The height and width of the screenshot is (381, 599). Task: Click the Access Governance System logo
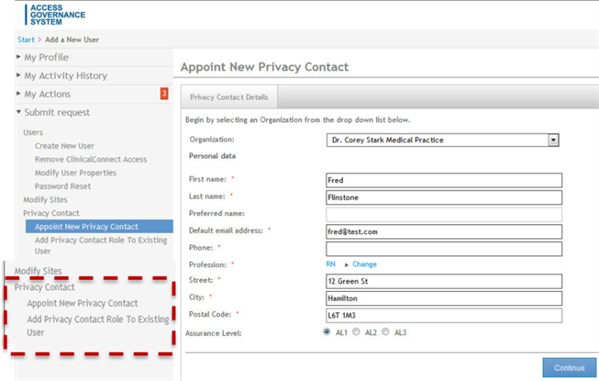point(55,15)
